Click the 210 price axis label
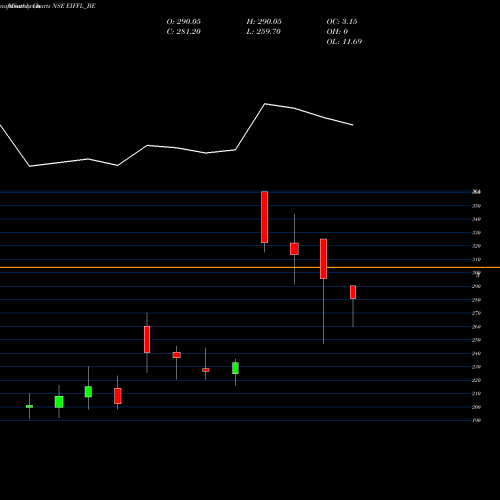 (476, 394)
